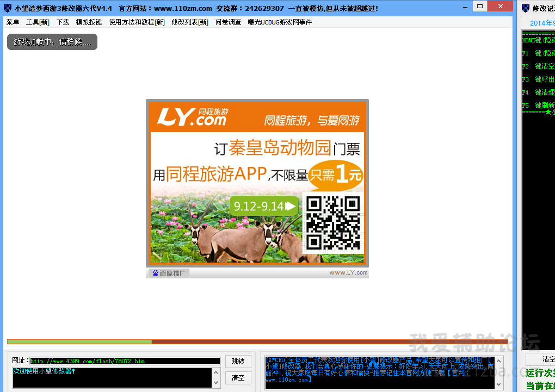
Task: Open the 工具[新] menu
Action: coord(38,22)
